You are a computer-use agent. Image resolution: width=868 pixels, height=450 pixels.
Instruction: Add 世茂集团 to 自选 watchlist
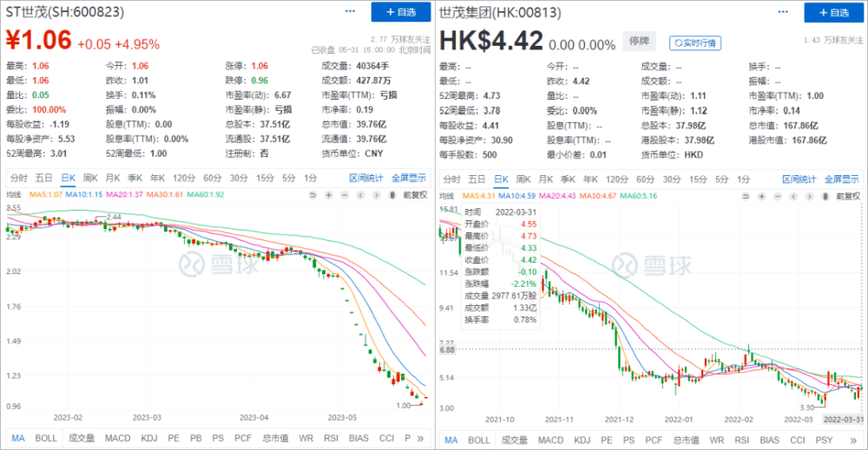833,12
